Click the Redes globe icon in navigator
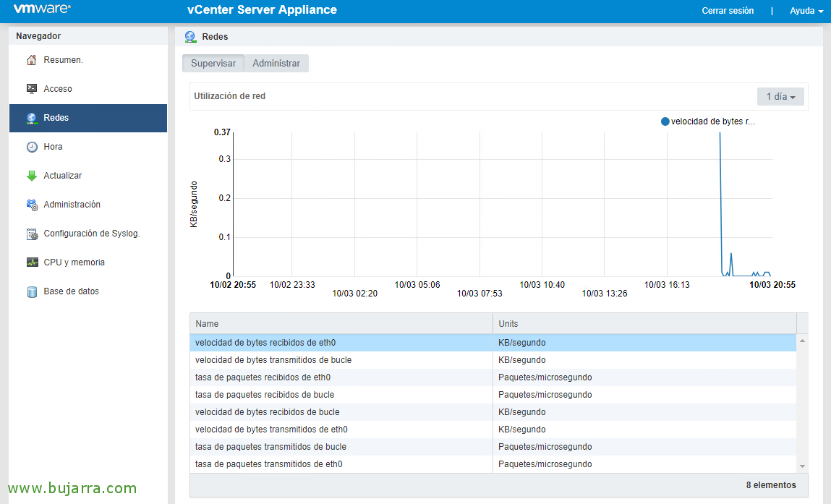This screenshot has width=831, height=504. point(32,118)
